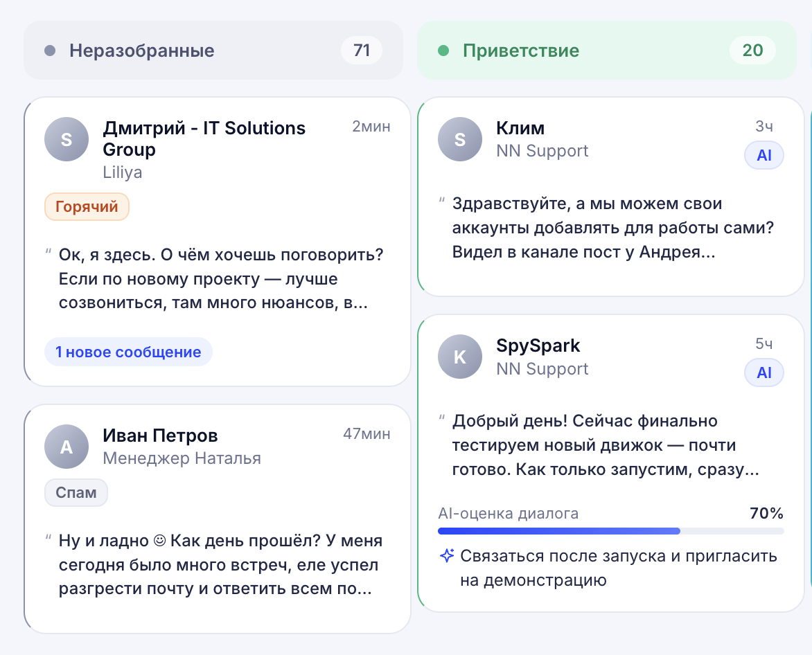
Task: Click the AI-оценка диалога label
Action: [509, 513]
